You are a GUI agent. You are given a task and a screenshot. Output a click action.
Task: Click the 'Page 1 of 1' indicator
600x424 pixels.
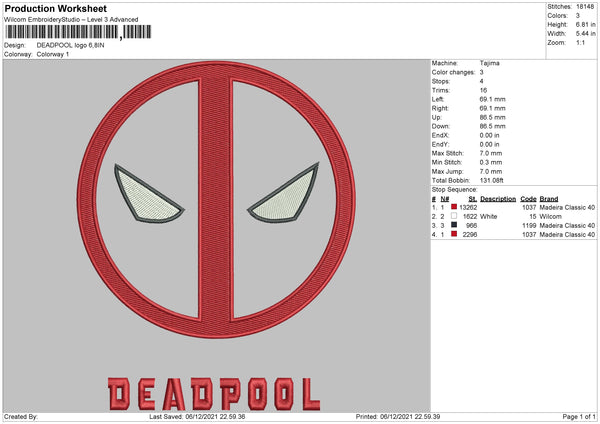click(579, 416)
